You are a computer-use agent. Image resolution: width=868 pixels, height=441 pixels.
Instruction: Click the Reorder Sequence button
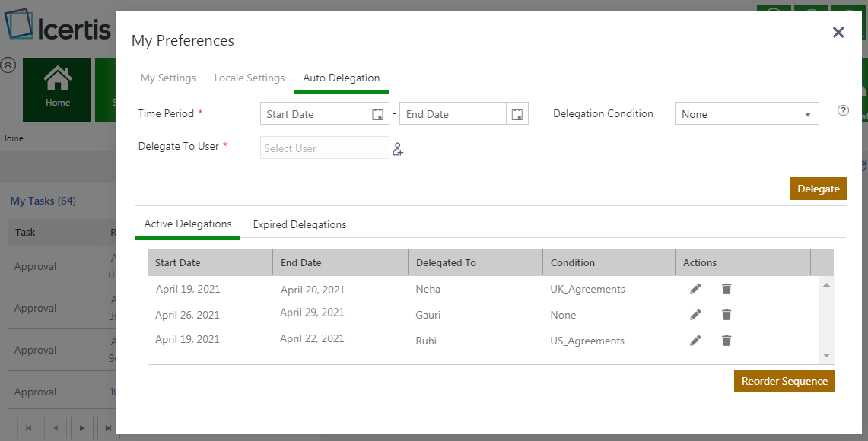[784, 381]
